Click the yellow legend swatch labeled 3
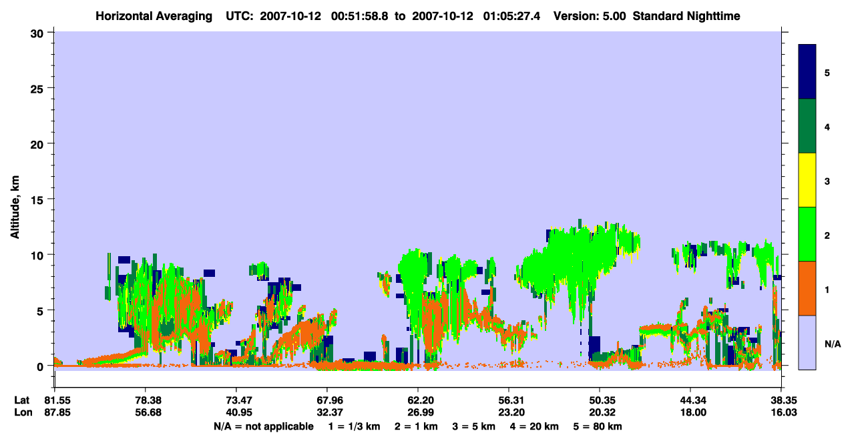Viewport: 868px width, 445px height. (x=807, y=180)
